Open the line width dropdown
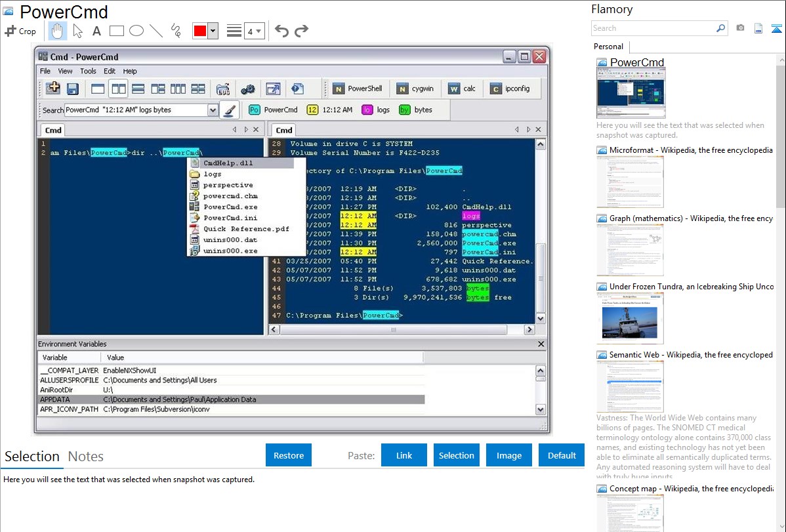The image size is (786, 532). click(255, 31)
